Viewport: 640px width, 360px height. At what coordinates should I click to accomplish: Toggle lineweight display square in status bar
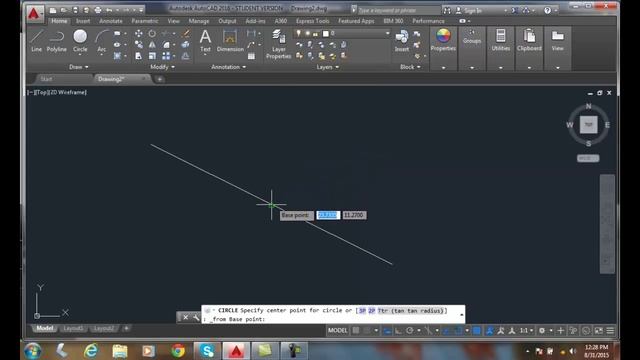point(476,331)
